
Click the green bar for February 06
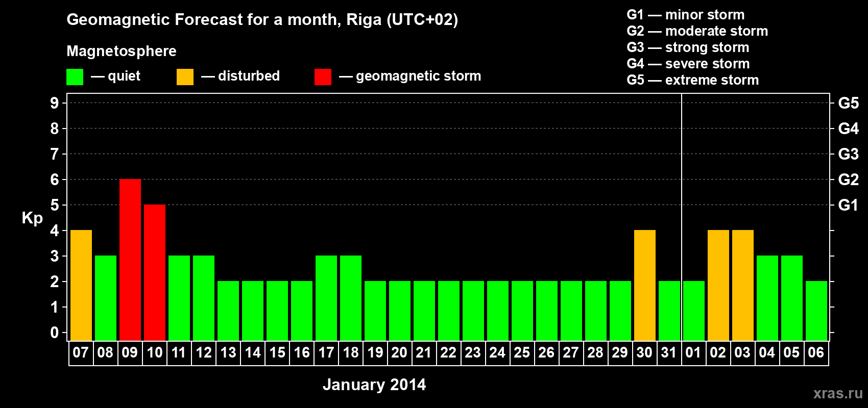tap(816, 311)
